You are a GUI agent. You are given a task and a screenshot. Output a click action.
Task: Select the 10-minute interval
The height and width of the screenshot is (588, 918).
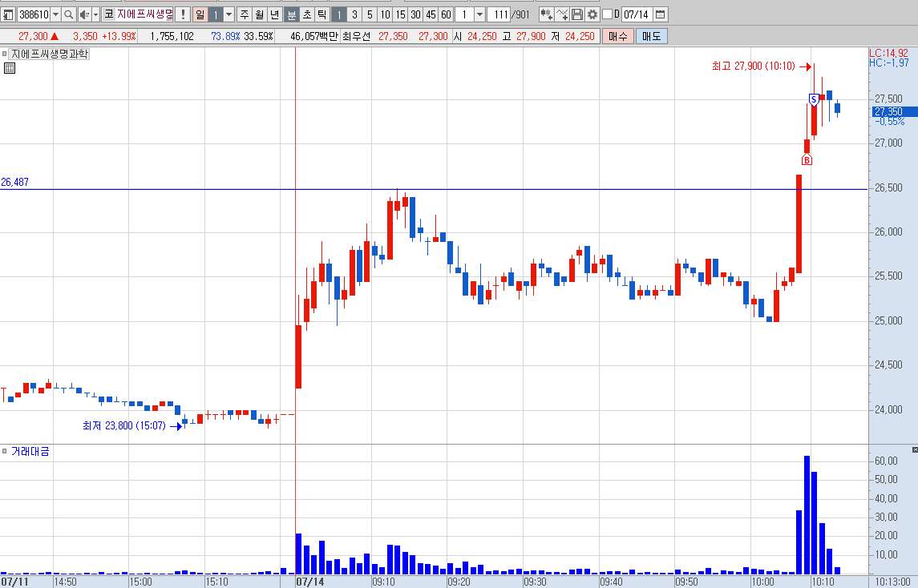385,14
